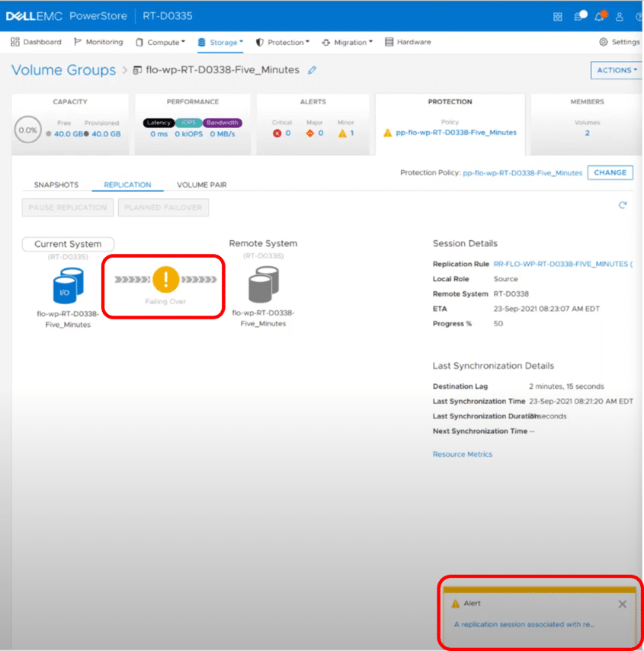
Task: Click the IOPS performance badge
Action: click(x=188, y=123)
